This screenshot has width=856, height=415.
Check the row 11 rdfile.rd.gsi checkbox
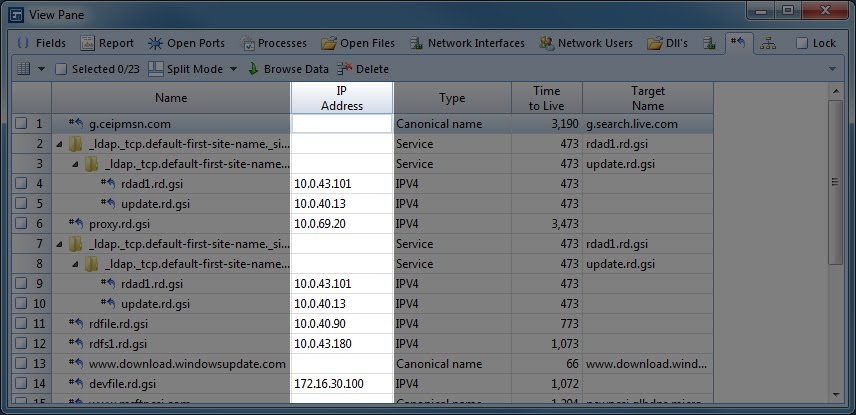(x=21, y=324)
